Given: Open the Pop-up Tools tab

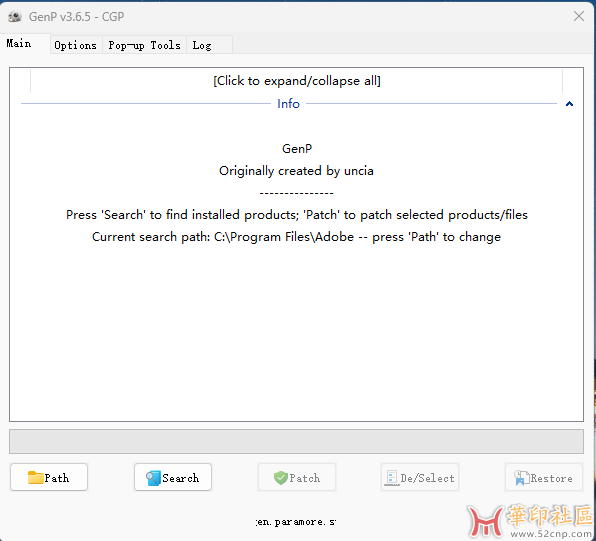Looking at the screenshot, I should (144, 45).
